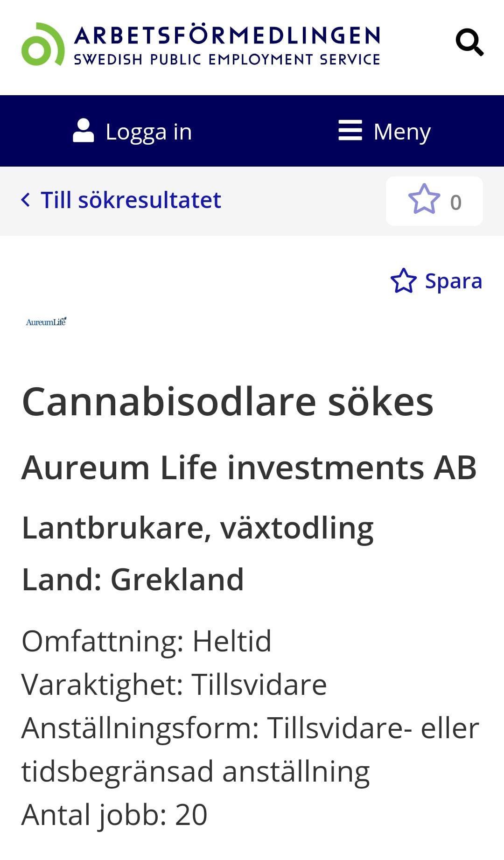Click the back chevron before Till sökresultatet
This screenshot has width=504, height=860.
26,200
